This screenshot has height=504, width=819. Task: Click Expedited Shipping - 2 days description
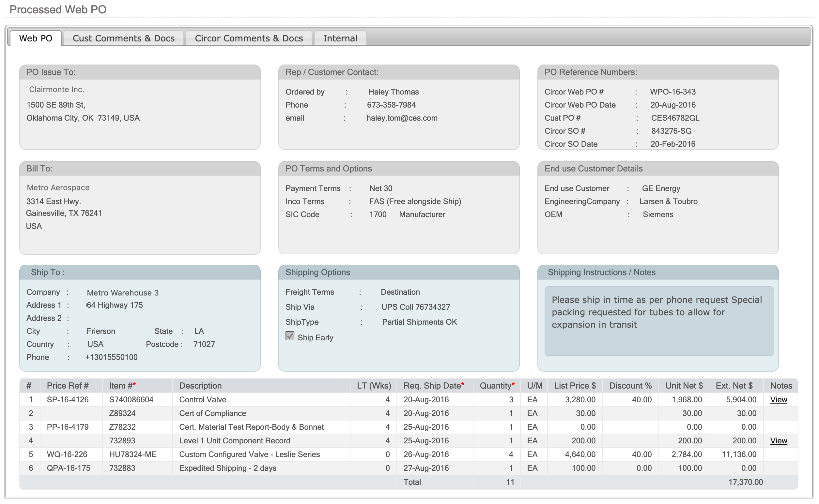(228, 468)
